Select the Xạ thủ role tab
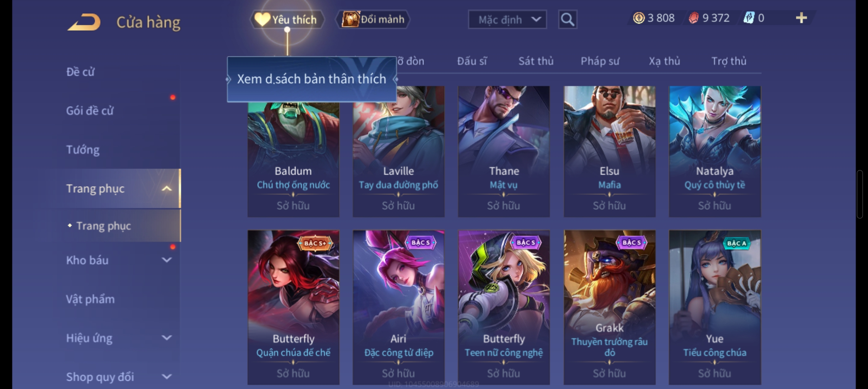 (x=664, y=61)
